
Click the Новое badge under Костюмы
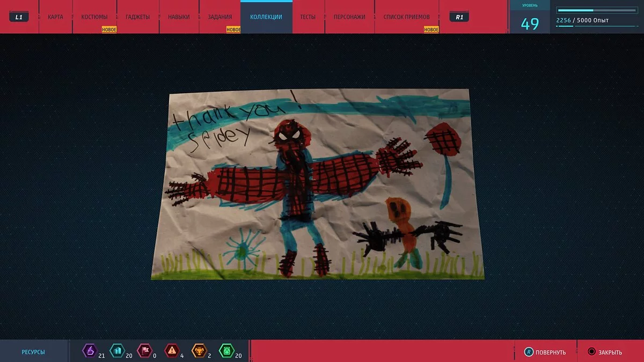[x=109, y=30]
